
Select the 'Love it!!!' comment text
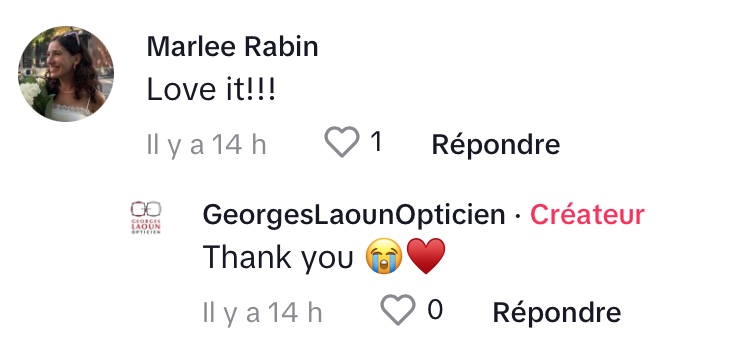[x=211, y=89]
